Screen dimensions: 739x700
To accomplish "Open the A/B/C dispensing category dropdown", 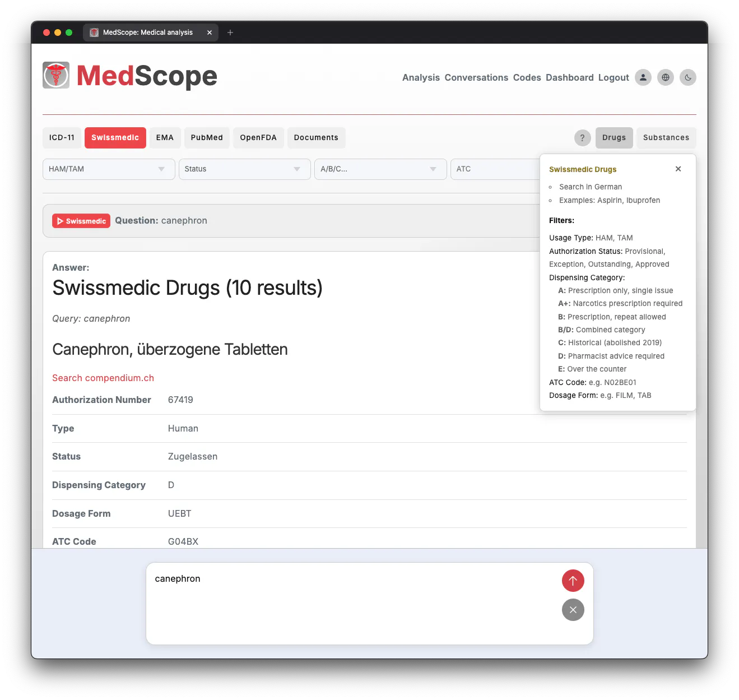I will click(380, 169).
